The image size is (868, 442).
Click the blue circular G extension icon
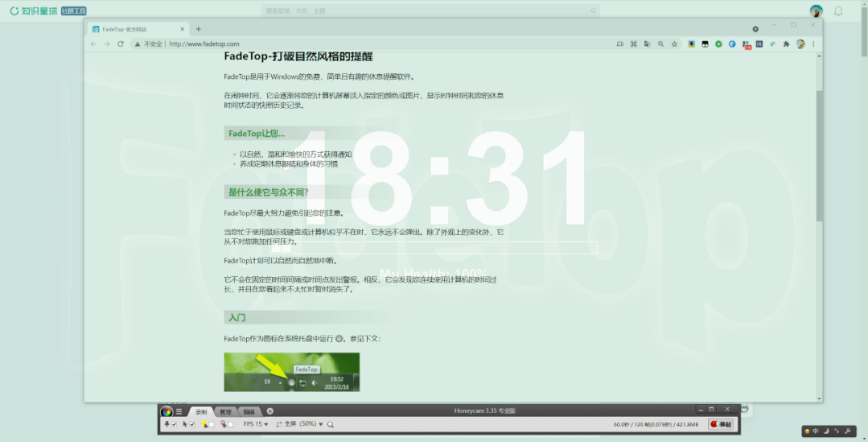(732, 43)
